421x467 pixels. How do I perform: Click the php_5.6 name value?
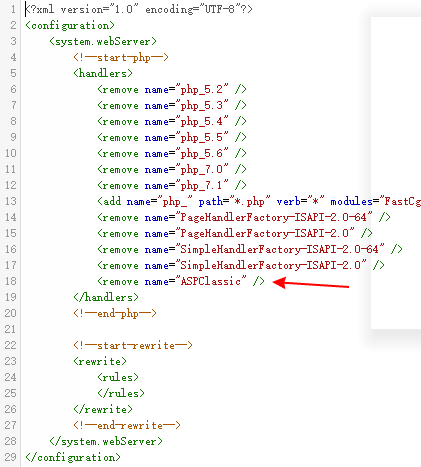click(202, 153)
